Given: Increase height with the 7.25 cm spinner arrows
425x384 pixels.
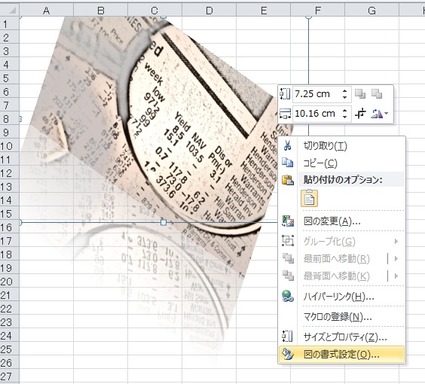Looking at the screenshot, I should coord(345,91).
